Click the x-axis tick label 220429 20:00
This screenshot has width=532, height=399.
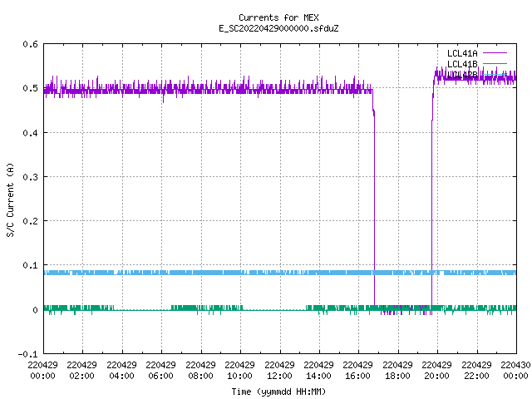tap(436, 371)
